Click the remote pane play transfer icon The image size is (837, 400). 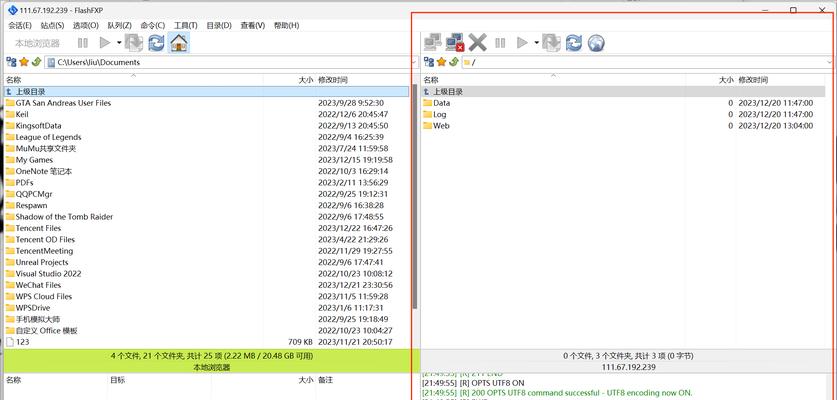(523, 43)
